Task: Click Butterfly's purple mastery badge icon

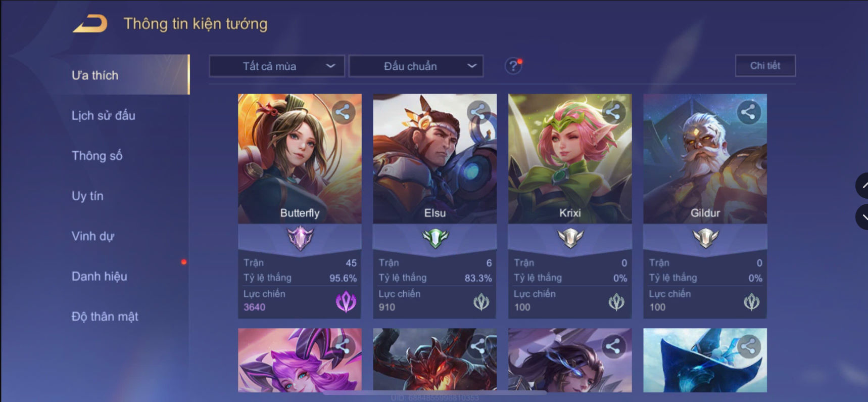Action: point(300,238)
